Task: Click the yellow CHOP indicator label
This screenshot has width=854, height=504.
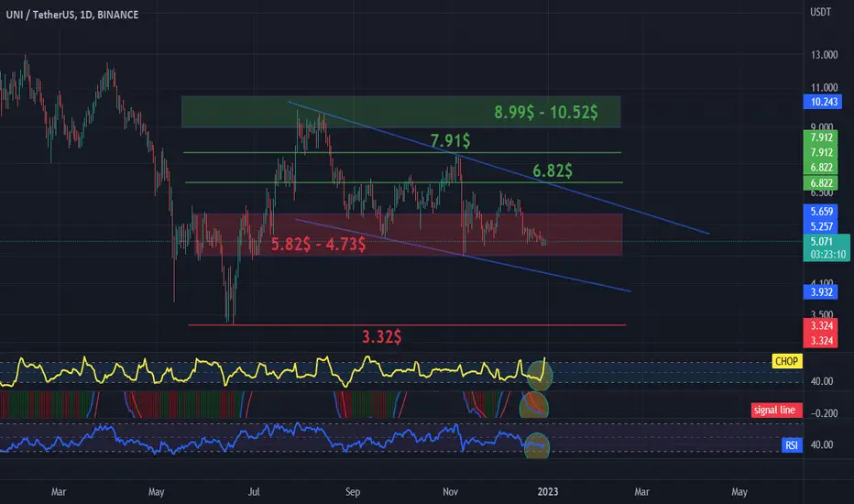Action: 786,361
